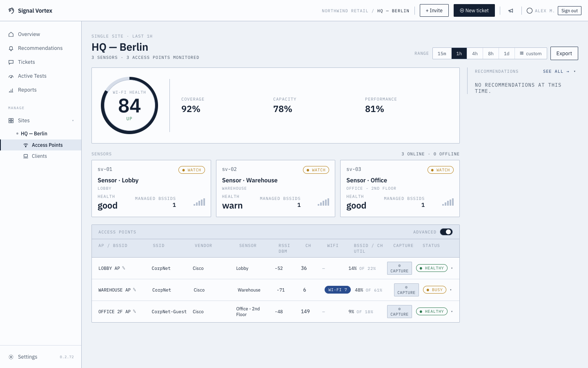
Task: Click the Clients laptop icon
Action: tap(26, 156)
